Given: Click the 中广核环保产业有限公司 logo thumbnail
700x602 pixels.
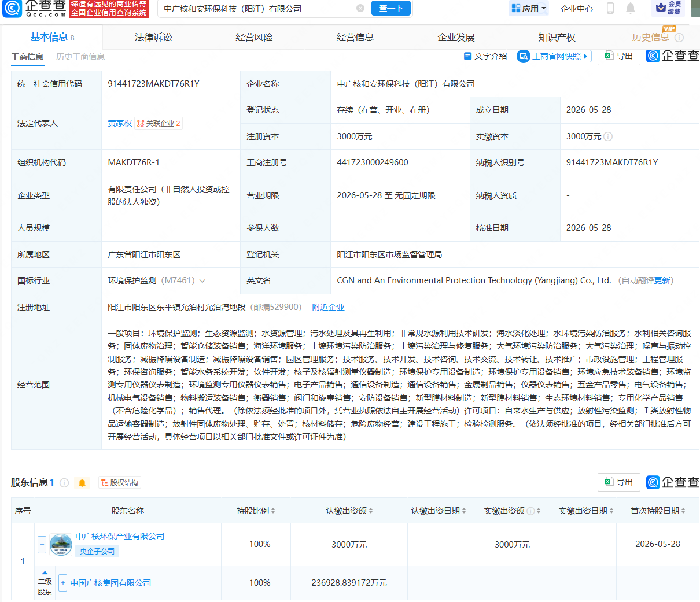Looking at the screenshot, I should [x=61, y=544].
